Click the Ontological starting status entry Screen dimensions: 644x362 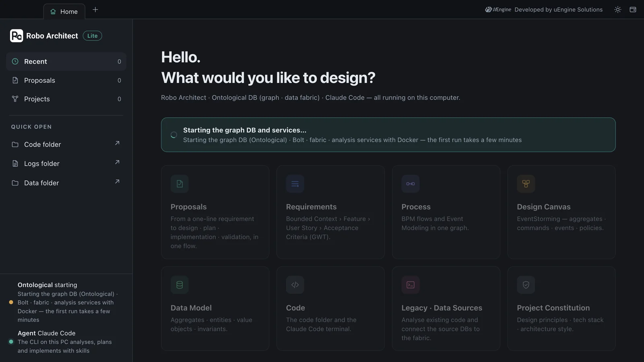pos(66,302)
